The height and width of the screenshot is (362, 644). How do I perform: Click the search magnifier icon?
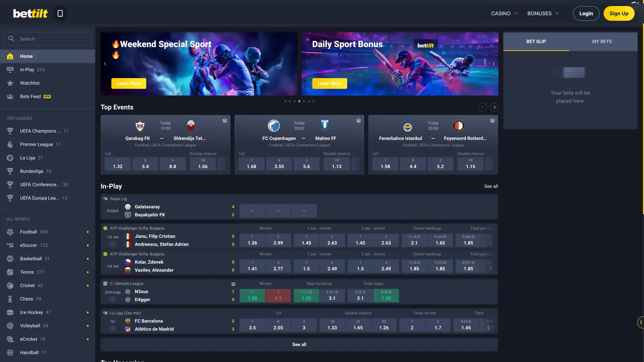[x=11, y=39]
